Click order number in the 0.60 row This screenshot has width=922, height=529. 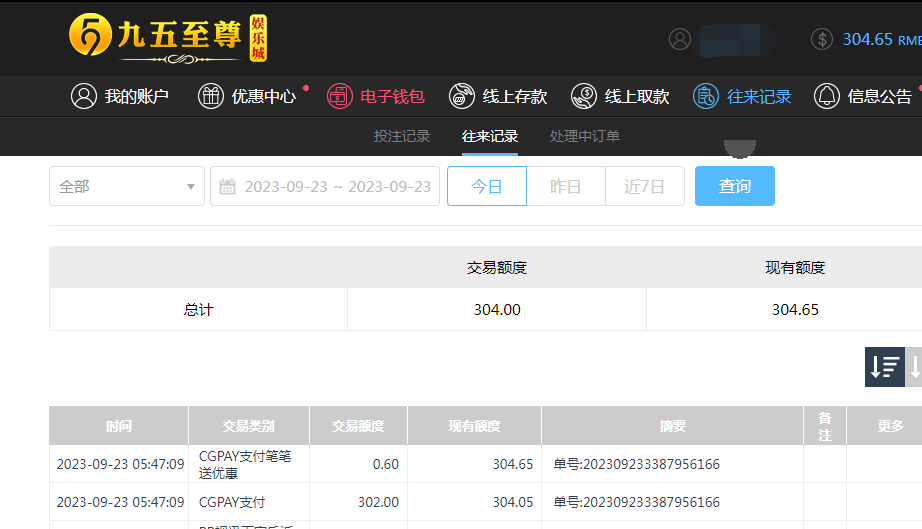(x=636, y=464)
